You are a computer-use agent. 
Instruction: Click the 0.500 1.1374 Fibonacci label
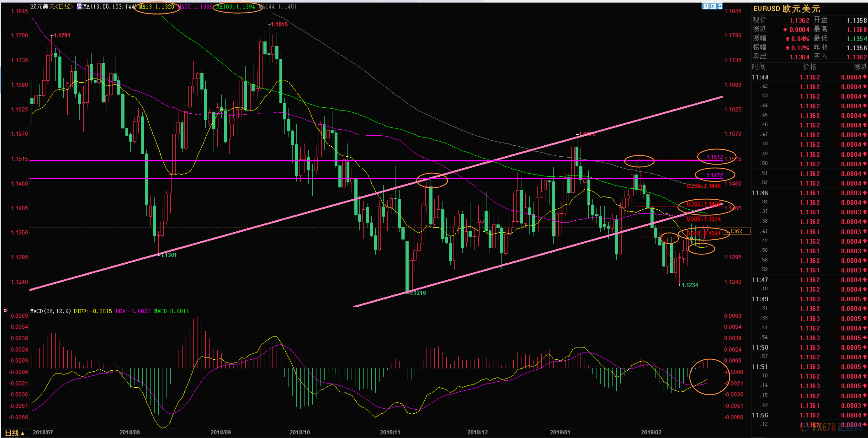703,219
